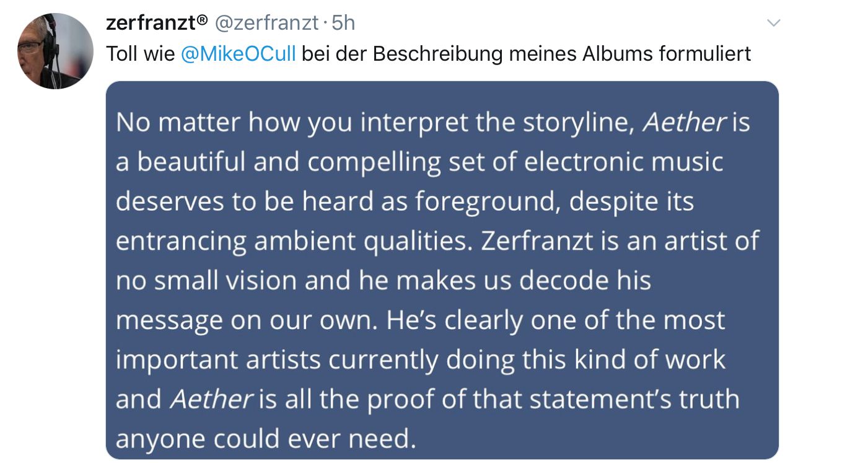The height and width of the screenshot is (463, 868).
Task: Click "electronic music" in the quote image
Action: 623,162
